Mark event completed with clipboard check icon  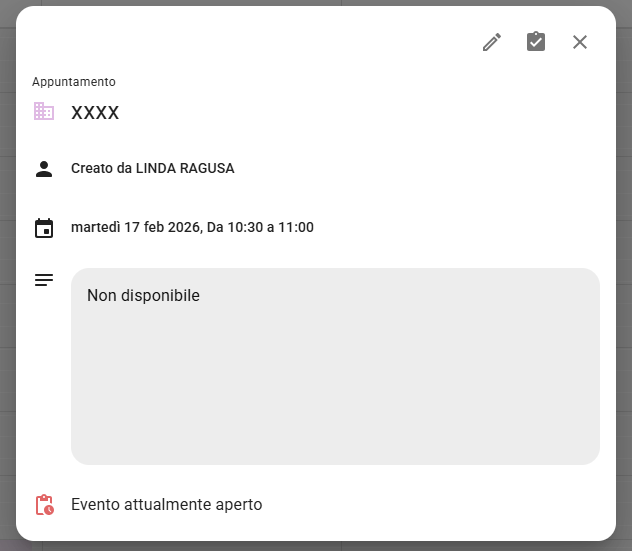tap(536, 42)
